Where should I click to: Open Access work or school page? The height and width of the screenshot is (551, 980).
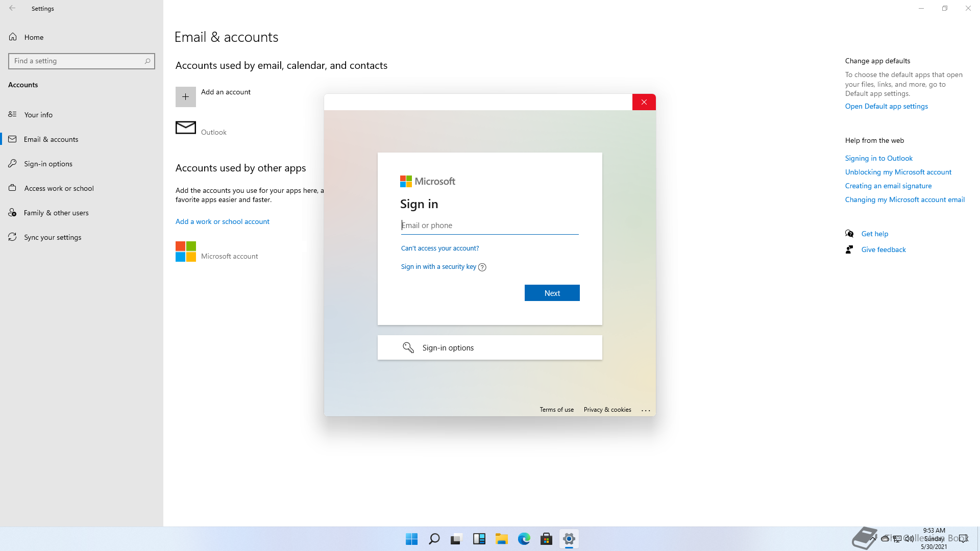point(82,188)
